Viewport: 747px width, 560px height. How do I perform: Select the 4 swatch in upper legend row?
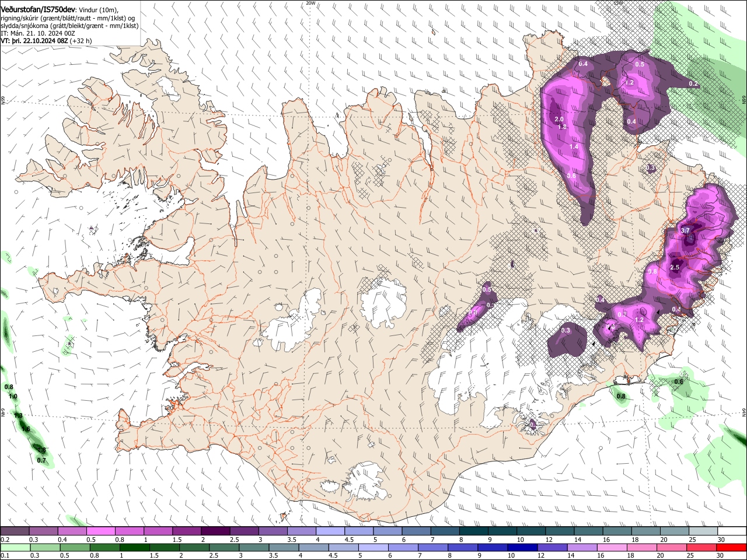click(329, 531)
